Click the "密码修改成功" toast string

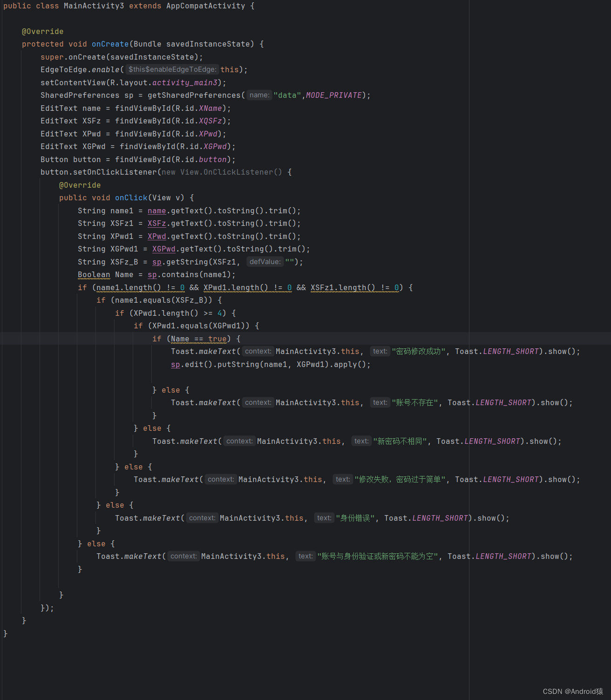coord(418,352)
